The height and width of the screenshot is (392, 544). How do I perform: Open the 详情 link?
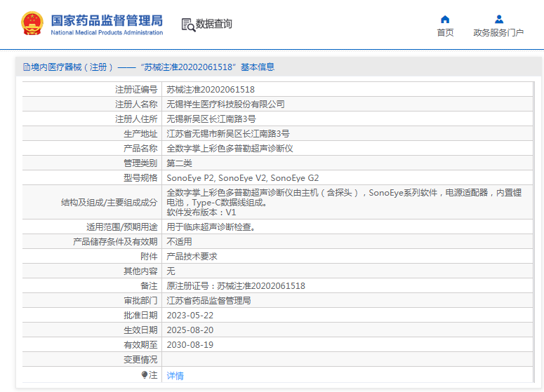point(175,376)
